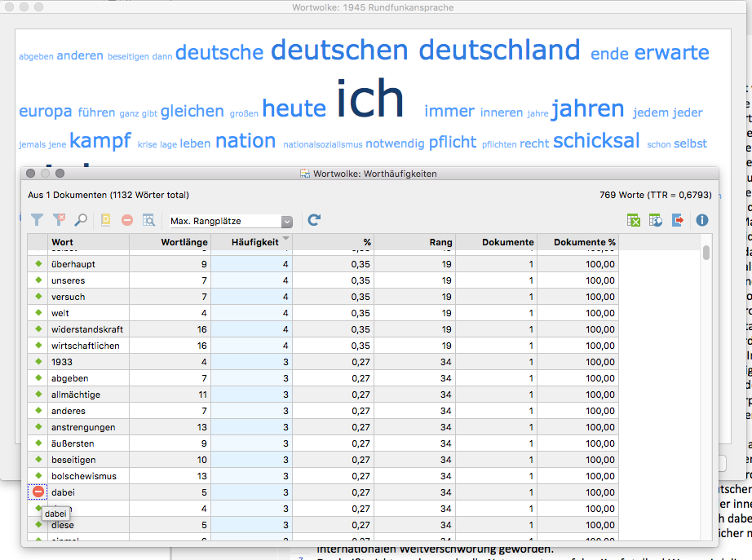Viewport: 752px width, 560px height.
Task: Open the table as HTML view
Action: [x=656, y=221]
